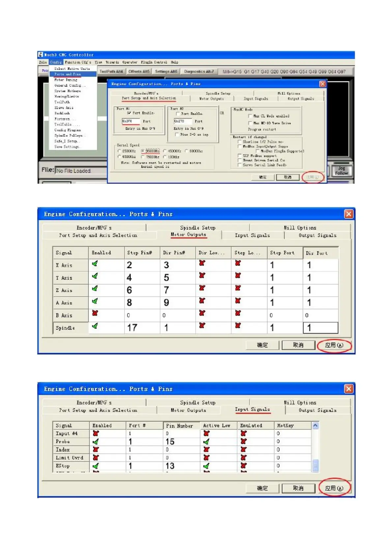Click Y Axis Dir LowActive red cross
The width and height of the screenshot is (392, 555).
pyautogui.click(x=202, y=276)
